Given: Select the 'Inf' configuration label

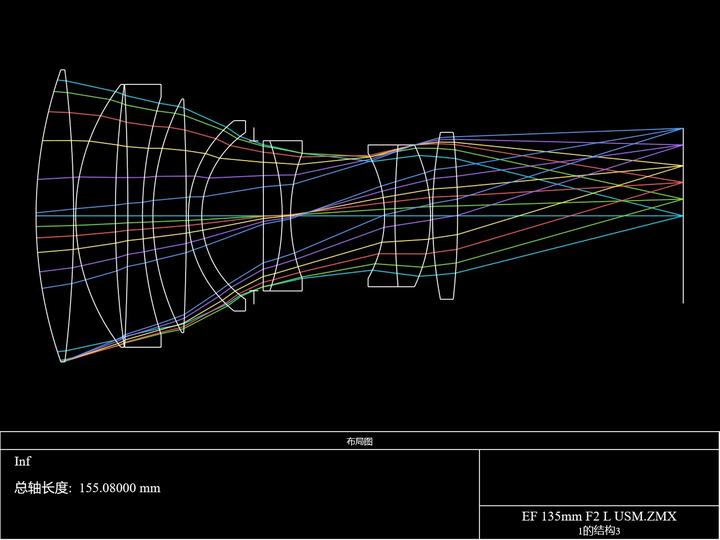Looking at the screenshot, I should 22,461.
